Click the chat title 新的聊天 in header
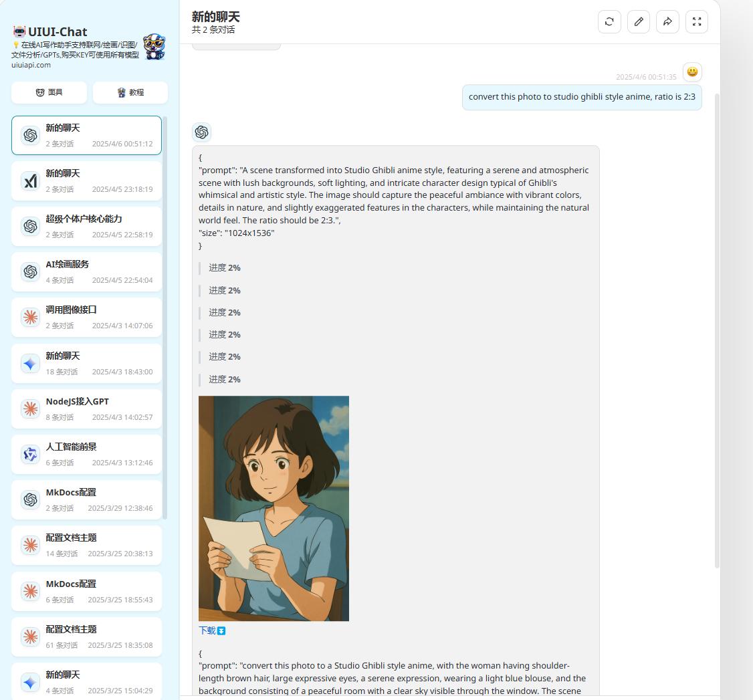The image size is (753, 700). 215,17
